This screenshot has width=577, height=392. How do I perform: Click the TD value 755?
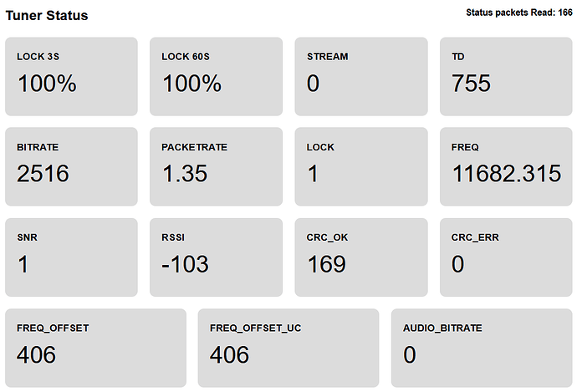tap(471, 84)
